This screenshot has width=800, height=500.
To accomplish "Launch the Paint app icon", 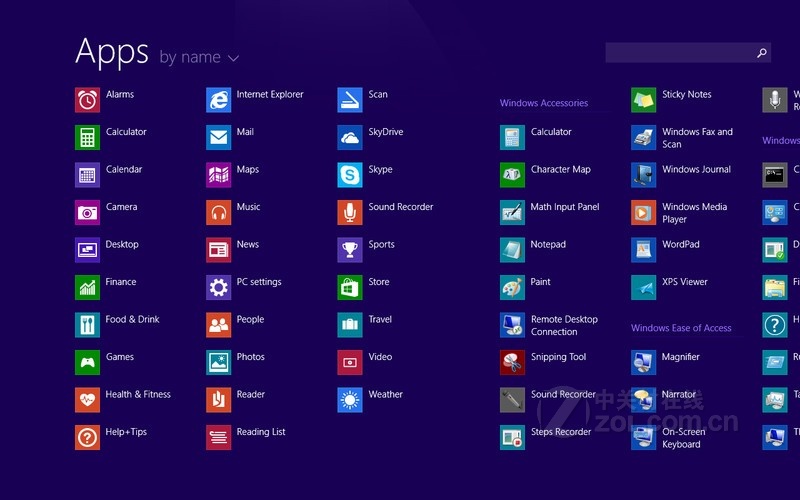I will tap(512, 287).
